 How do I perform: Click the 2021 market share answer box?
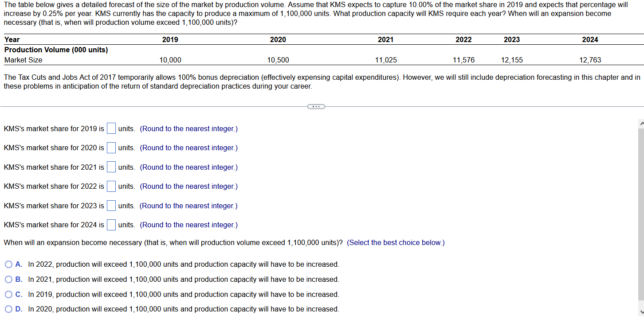pos(111,167)
